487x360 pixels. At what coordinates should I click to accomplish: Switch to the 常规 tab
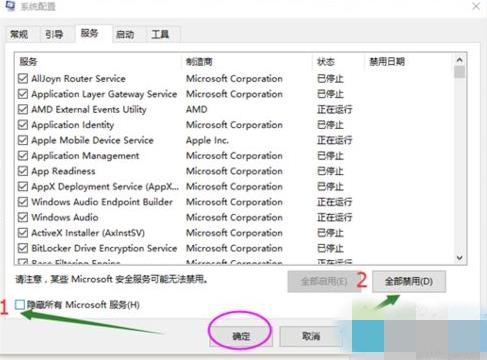point(19,34)
